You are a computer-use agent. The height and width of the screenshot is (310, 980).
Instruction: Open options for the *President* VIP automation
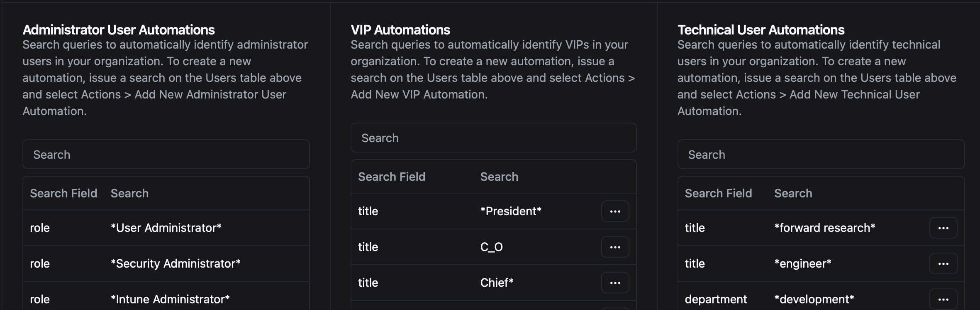click(x=615, y=211)
